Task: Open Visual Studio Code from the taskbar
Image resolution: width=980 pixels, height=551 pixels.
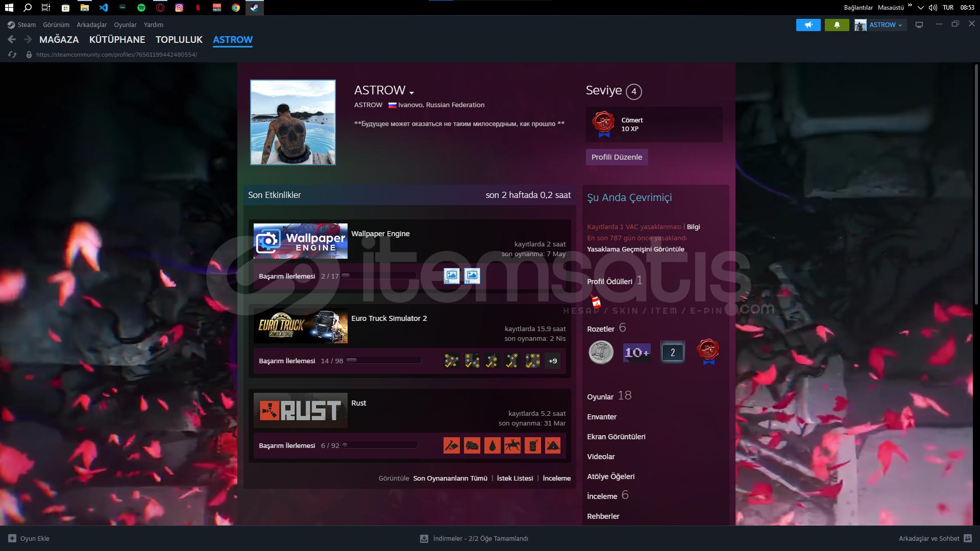Action: coord(104,8)
